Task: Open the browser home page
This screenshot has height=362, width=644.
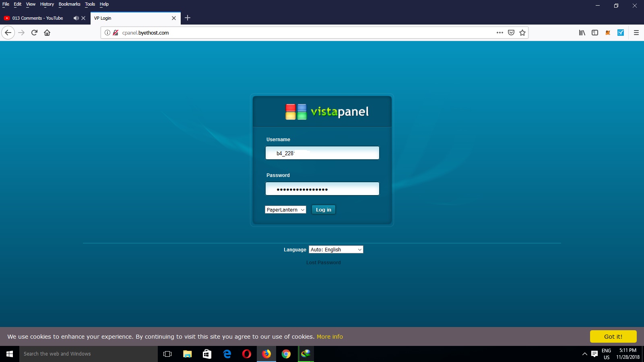Action: pyautogui.click(x=47, y=33)
